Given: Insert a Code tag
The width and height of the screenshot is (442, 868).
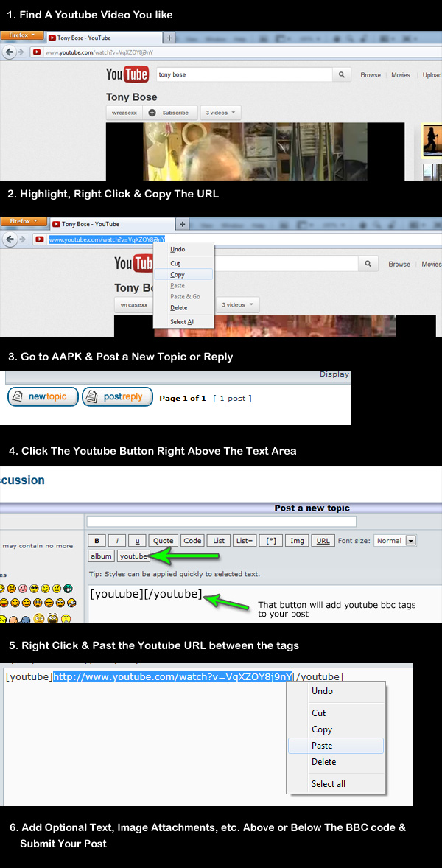Looking at the screenshot, I should (192, 541).
